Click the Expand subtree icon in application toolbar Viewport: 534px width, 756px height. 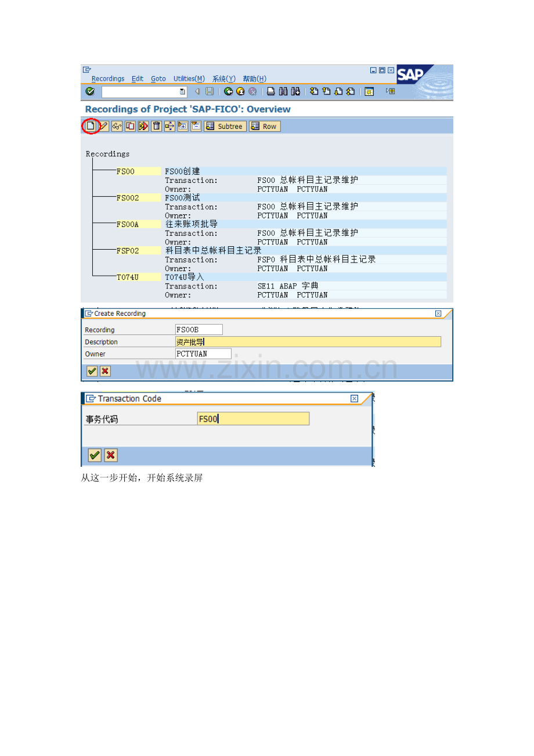pos(183,126)
